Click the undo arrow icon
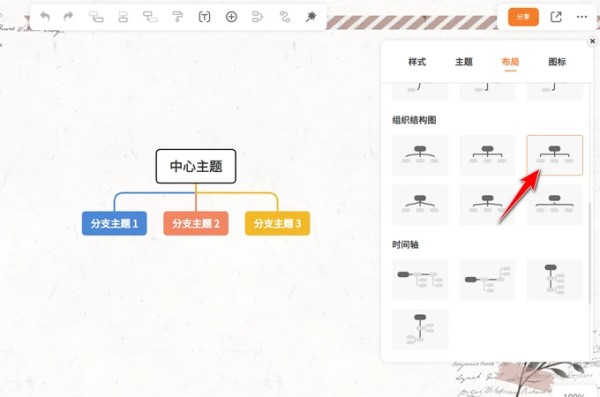 coord(45,16)
